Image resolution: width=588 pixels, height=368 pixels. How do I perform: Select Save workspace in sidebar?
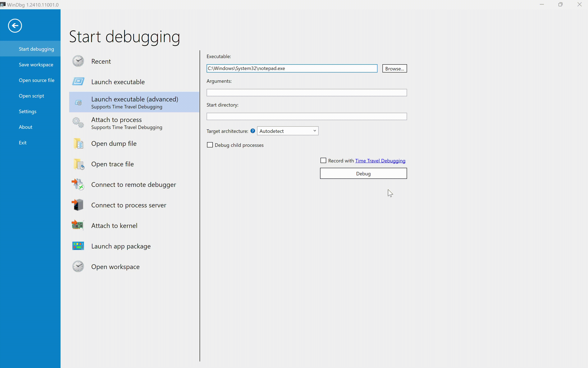(36, 65)
